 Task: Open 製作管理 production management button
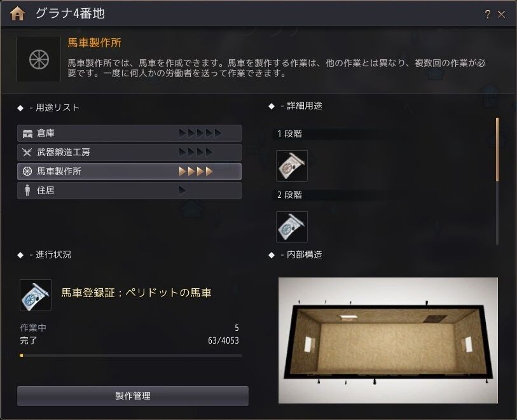tap(133, 396)
